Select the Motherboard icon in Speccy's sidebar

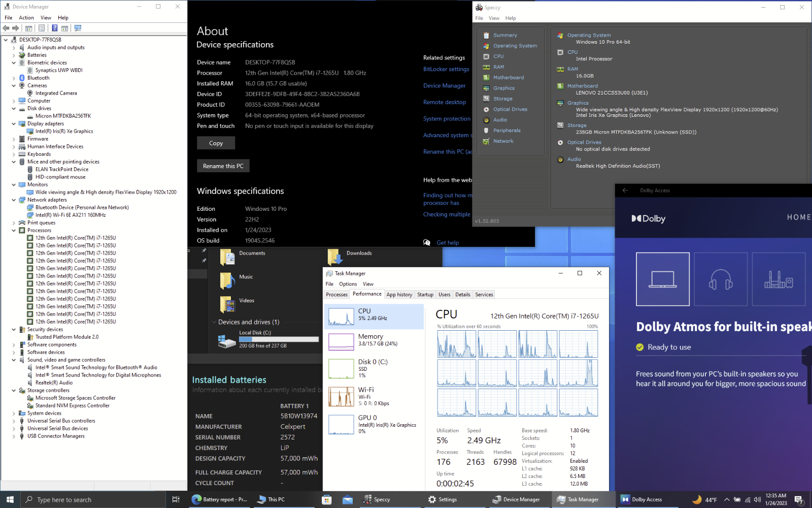click(x=486, y=77)
